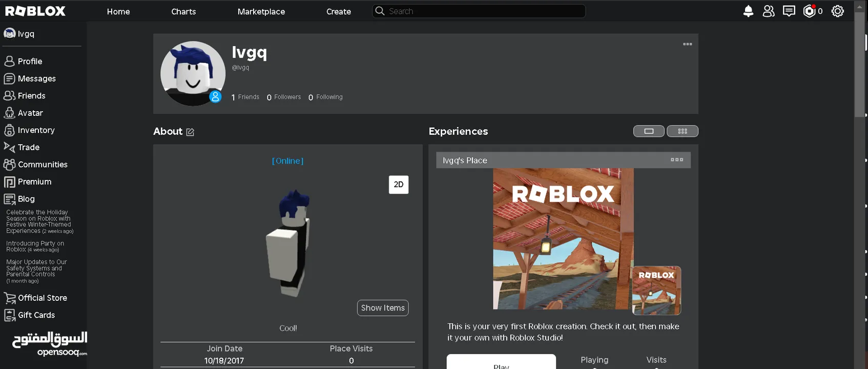868x369 pixels.
Task: Click the lvgq username in sidebar
Action: coord(26,34)
